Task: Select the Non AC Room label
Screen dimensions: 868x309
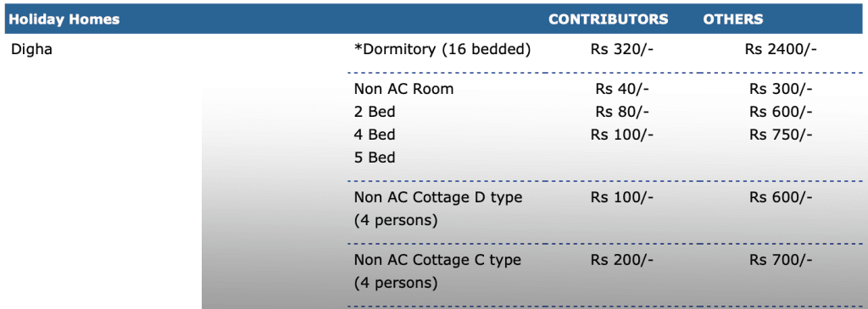Action: click(403, 89)
